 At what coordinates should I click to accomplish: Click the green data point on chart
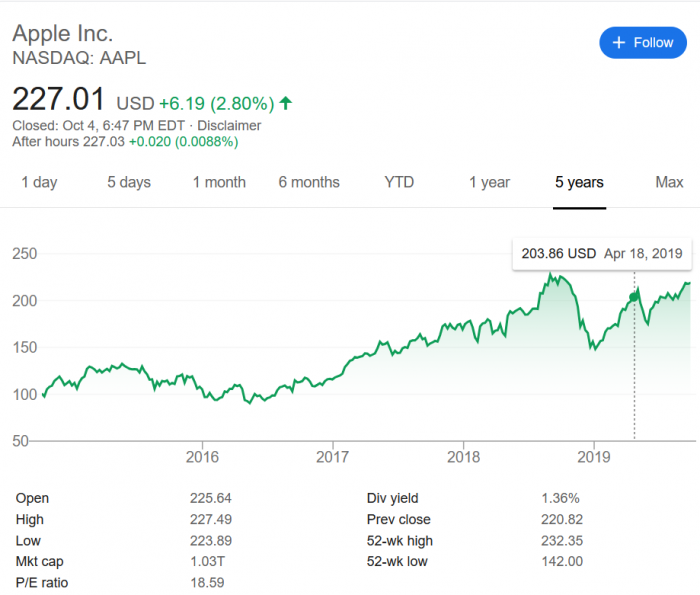(634, 296)
